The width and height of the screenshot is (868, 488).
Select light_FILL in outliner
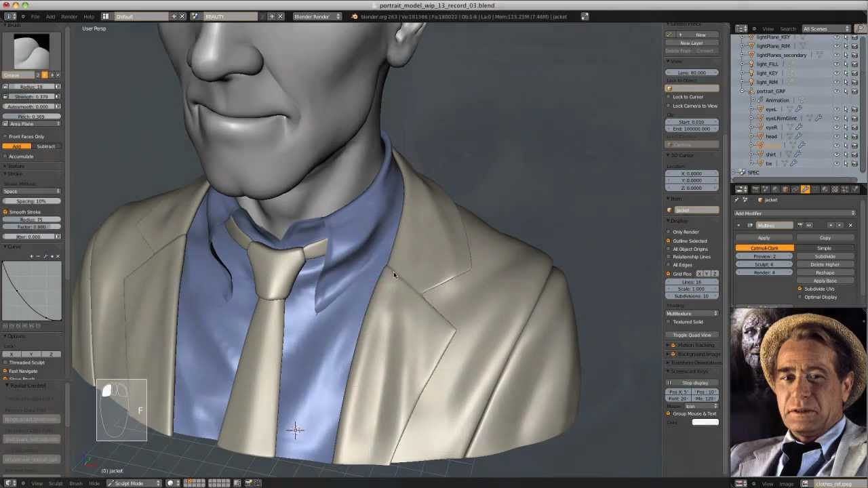pyautogui.click(x=767, y=64)
